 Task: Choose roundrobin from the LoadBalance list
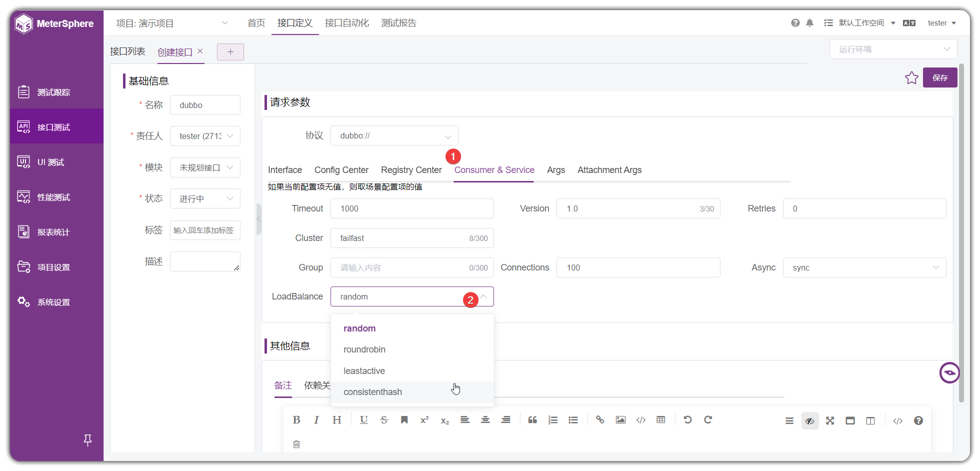click(412, 350)
